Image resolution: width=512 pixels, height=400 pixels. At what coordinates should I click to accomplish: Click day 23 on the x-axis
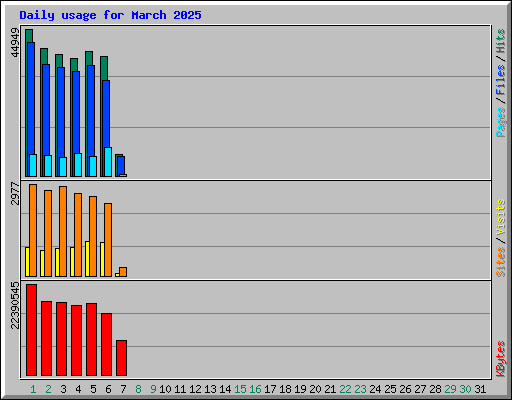[360, 389]
